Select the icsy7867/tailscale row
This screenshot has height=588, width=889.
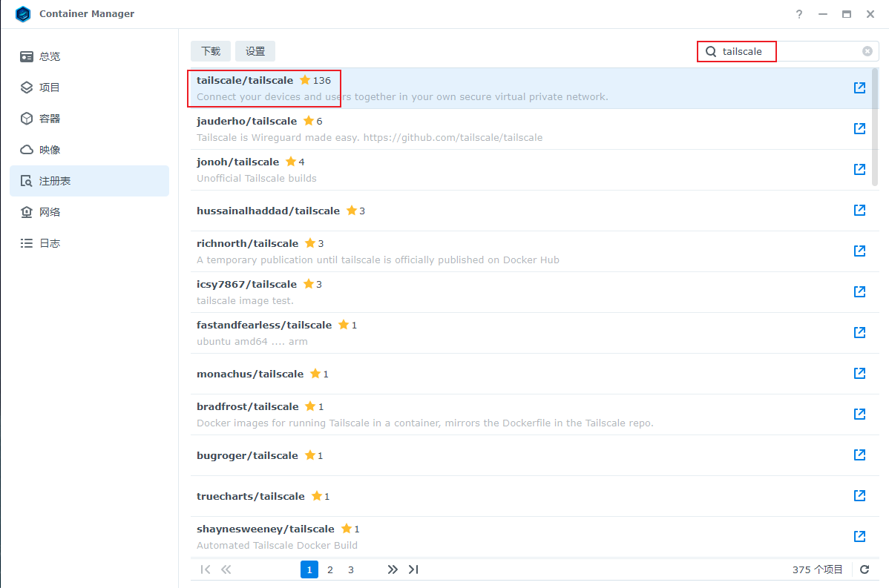pos(534,292)
